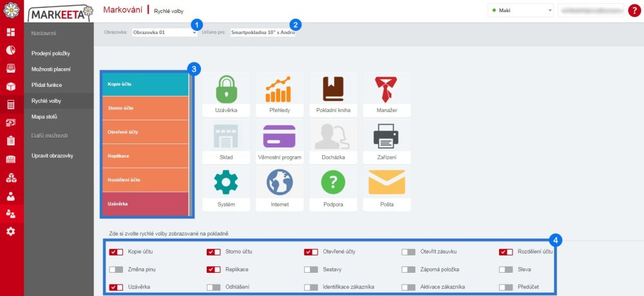This screenshot has height=296, width=644.
Task: Click the Otevřené účty preview button
Action: [x=146, y=132]
